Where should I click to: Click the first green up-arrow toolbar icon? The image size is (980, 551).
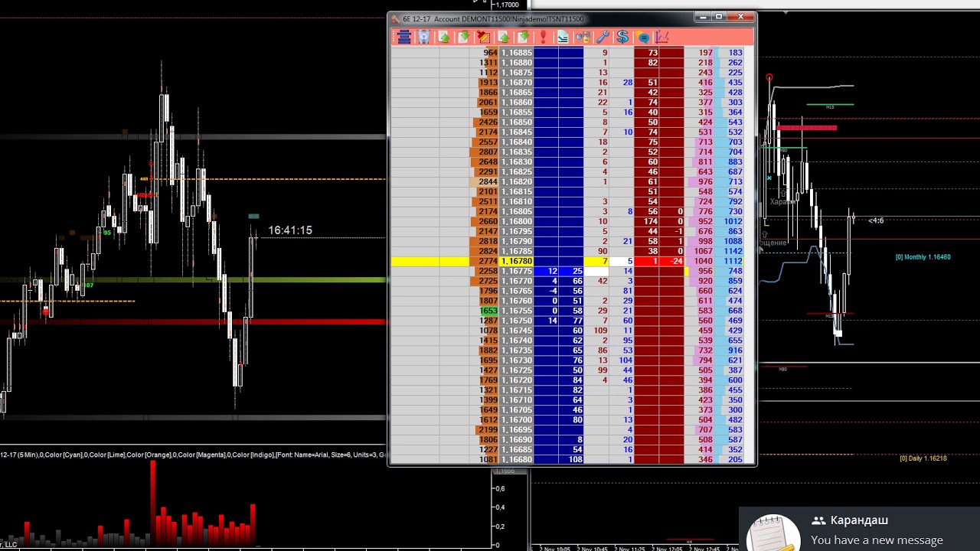point(444,37)
